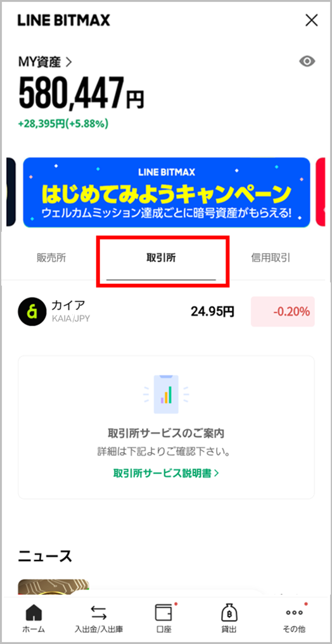Expand MY資産 details via the chevron

[x=68, y=63]
